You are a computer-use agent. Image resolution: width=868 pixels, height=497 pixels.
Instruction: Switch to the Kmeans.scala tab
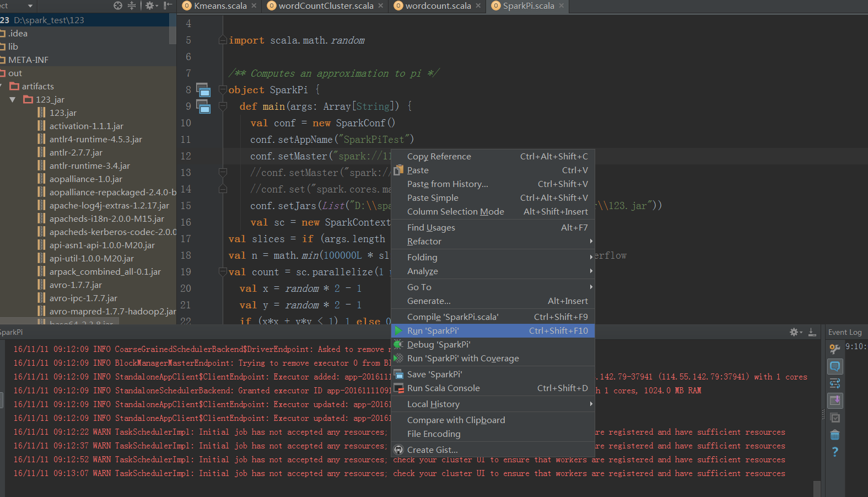click(220, 6)
